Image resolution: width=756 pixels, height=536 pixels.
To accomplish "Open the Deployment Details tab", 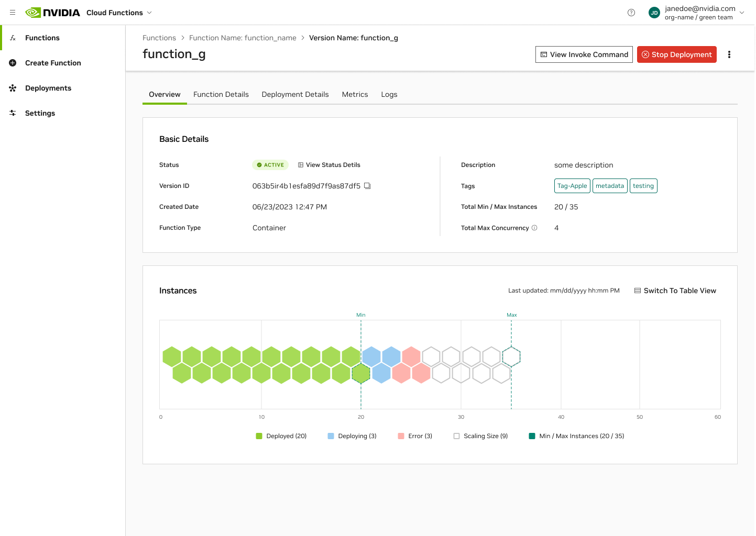I will [x=295, y=94].
